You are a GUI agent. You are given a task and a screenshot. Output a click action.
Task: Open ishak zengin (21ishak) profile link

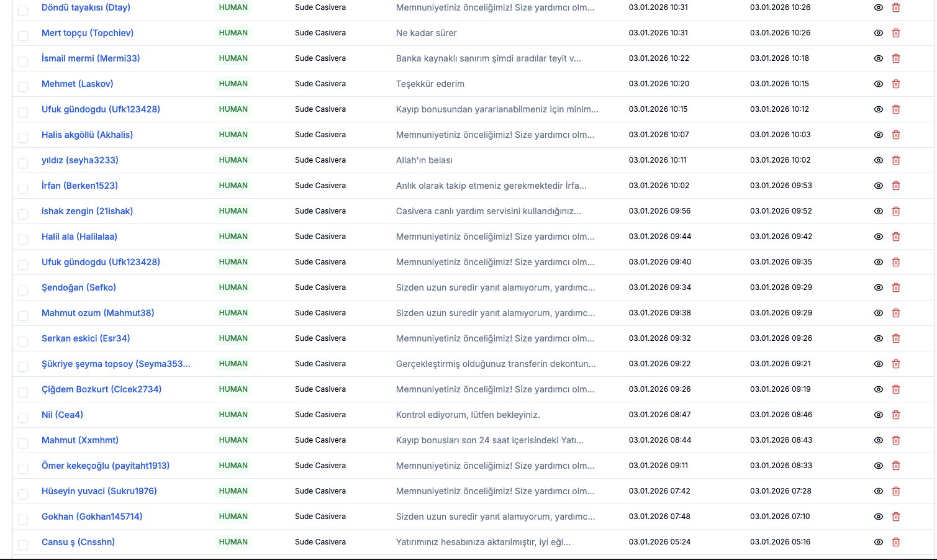(x=87, y=211)
